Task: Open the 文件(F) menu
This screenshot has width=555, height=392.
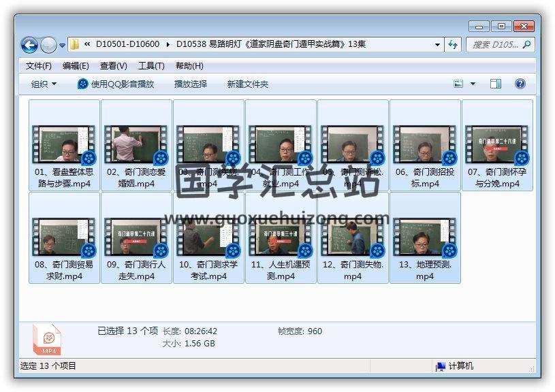Action: (39, 66)
